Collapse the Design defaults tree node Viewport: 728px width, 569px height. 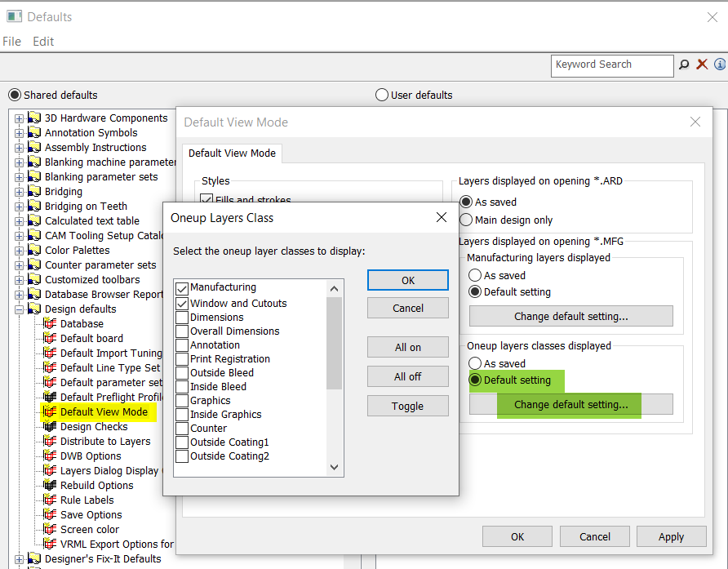(x=18, y=309)
